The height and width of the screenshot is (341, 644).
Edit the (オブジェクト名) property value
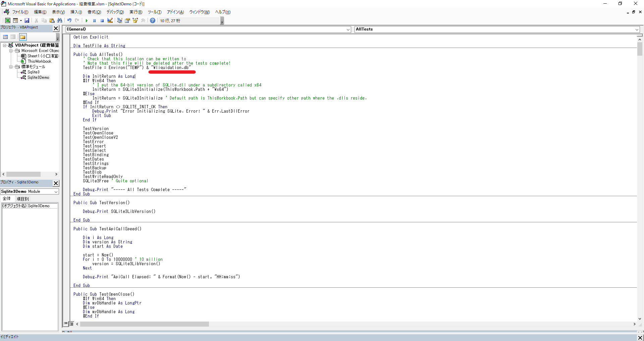point(42,206)
